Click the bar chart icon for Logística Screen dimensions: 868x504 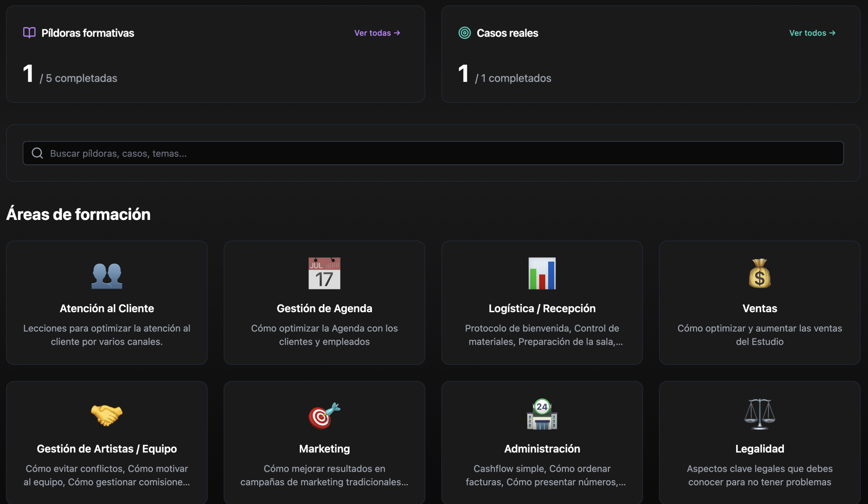[542, 273]
